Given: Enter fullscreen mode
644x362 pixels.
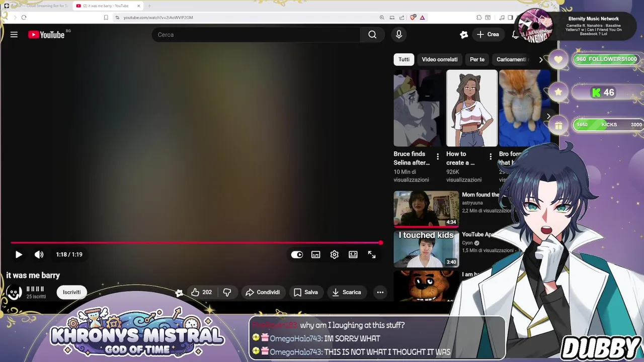Looking at the screenshot, I should [x=372, y=255].
